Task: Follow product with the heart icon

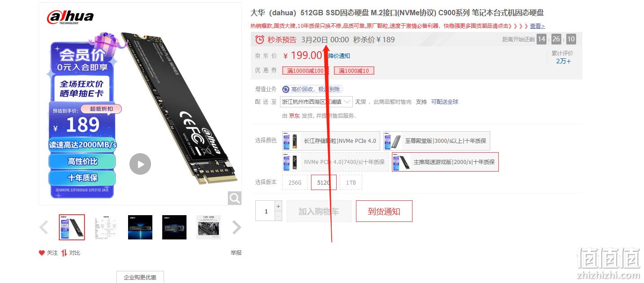Action: [42, 253]
